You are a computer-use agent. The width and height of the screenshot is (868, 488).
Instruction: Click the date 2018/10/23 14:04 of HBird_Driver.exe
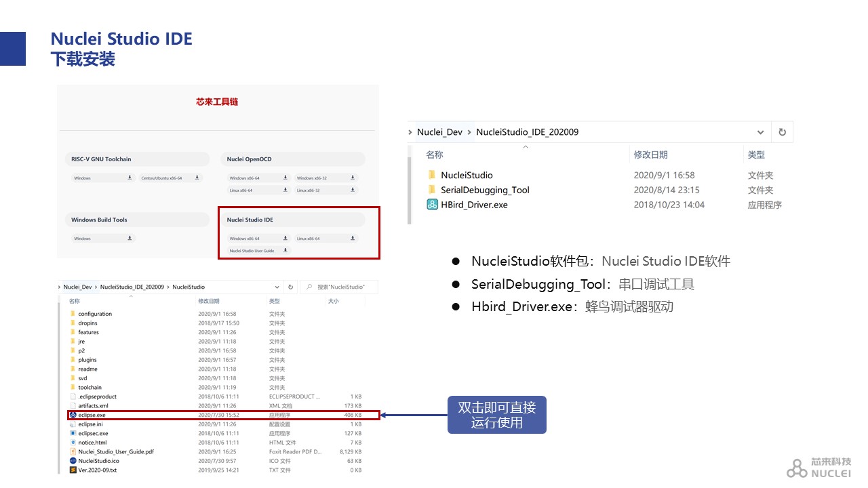click(669, 205)
